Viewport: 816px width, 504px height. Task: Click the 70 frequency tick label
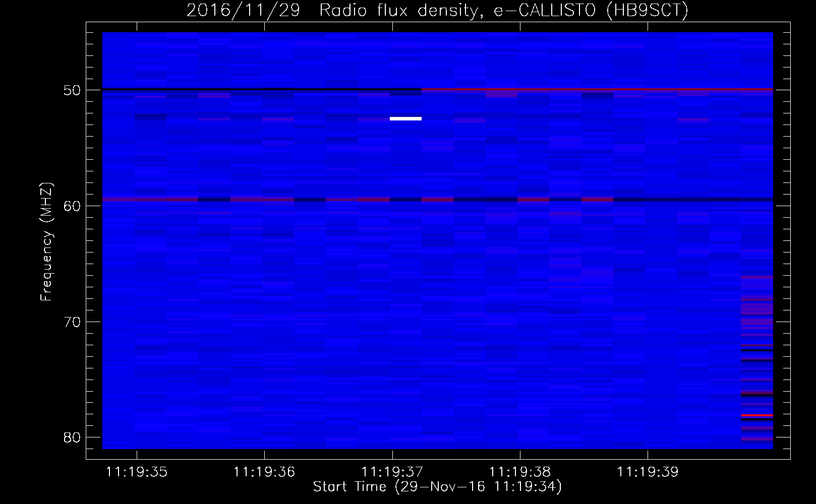pos(72,322)
